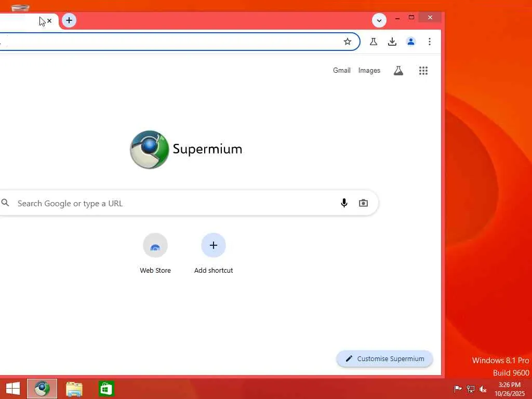Click the muted volume tray icon
532x399 pixels.
click(x=483, y=389)
